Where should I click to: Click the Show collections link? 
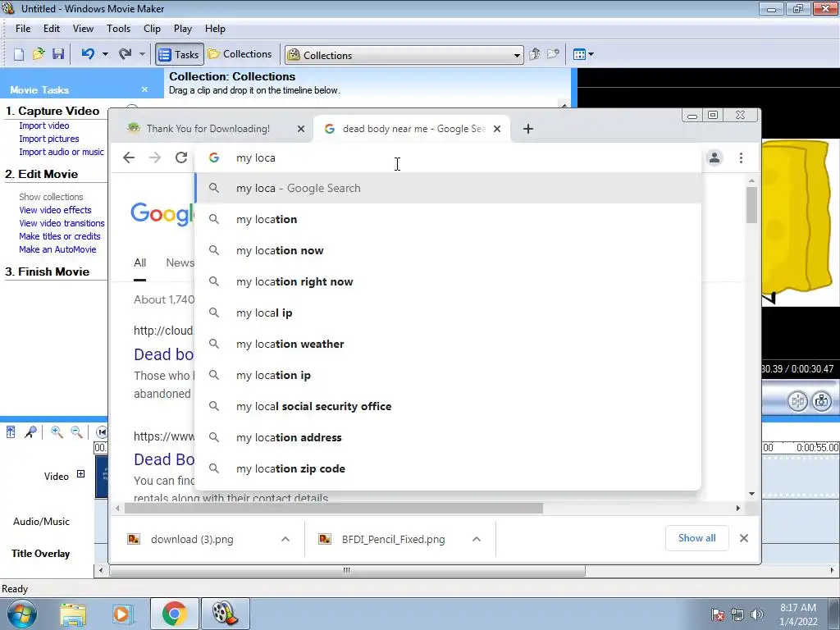(x=51, y=197)
